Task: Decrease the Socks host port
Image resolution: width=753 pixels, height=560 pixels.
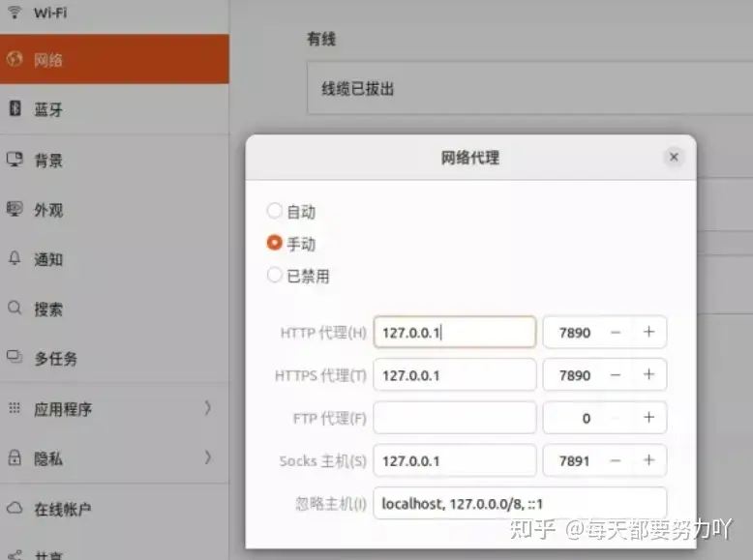Action: click(x=616, y=460)
